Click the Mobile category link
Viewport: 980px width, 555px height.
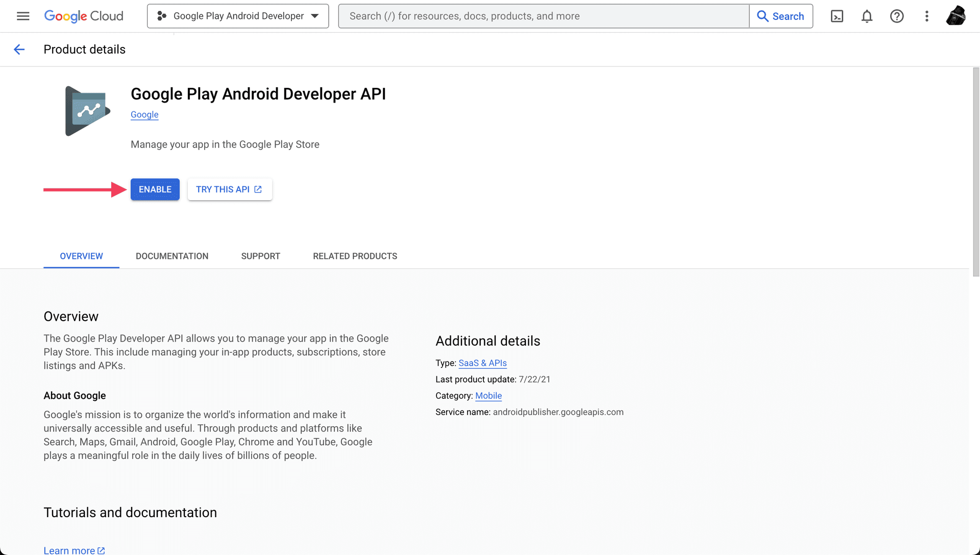487,395
